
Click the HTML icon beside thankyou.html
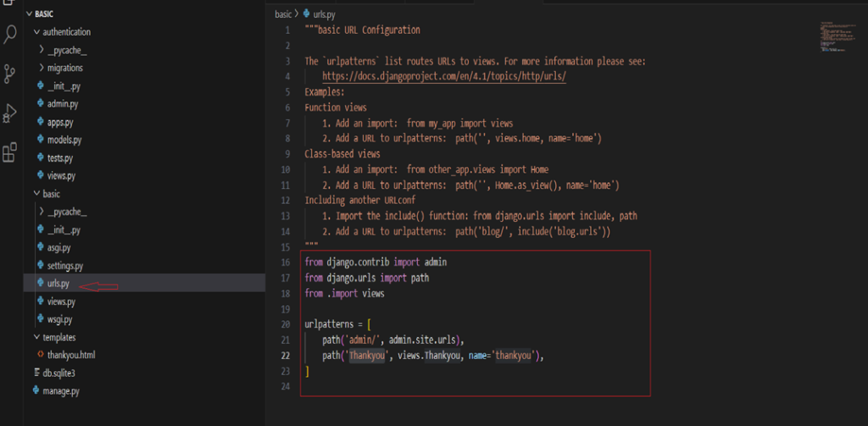click(40, 354)
